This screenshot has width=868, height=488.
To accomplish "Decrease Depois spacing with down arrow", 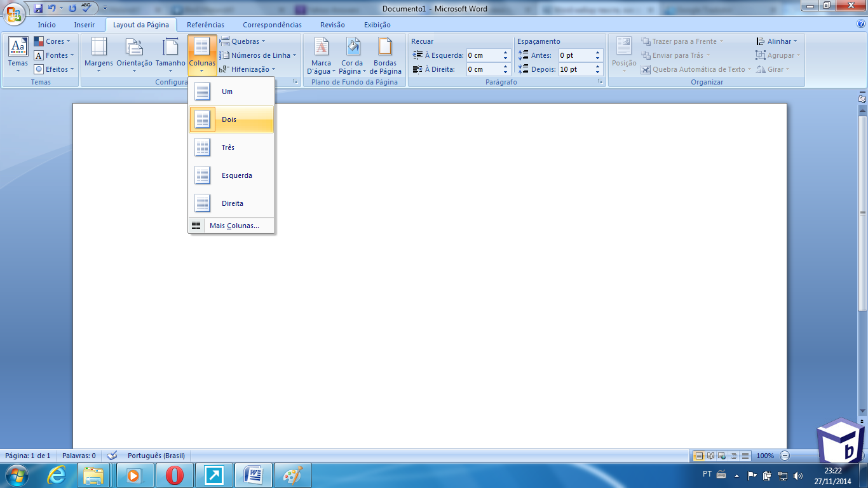I will click(x=598, y=72).
